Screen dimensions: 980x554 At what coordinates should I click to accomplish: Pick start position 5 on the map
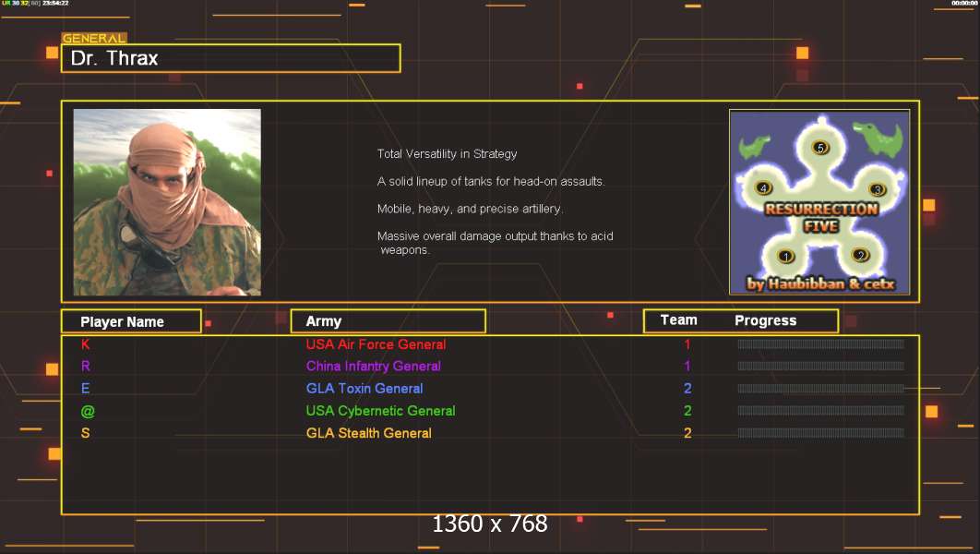pyautogui.click(x=819, y=148)
